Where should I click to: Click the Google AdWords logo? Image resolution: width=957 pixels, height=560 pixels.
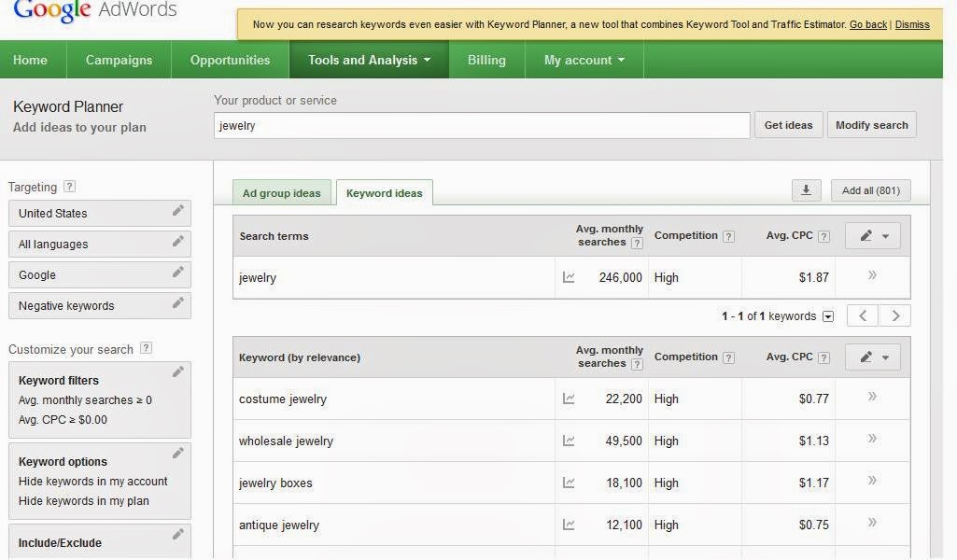[x=95, y=10]
